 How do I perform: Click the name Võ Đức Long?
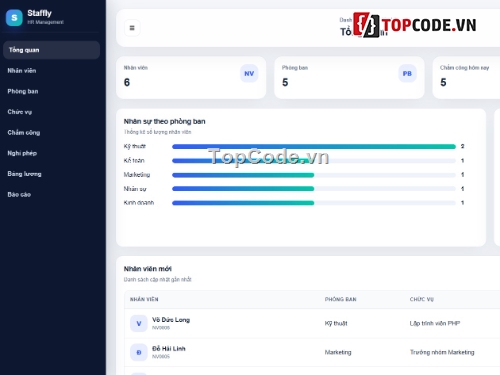(x=171, y=320)
